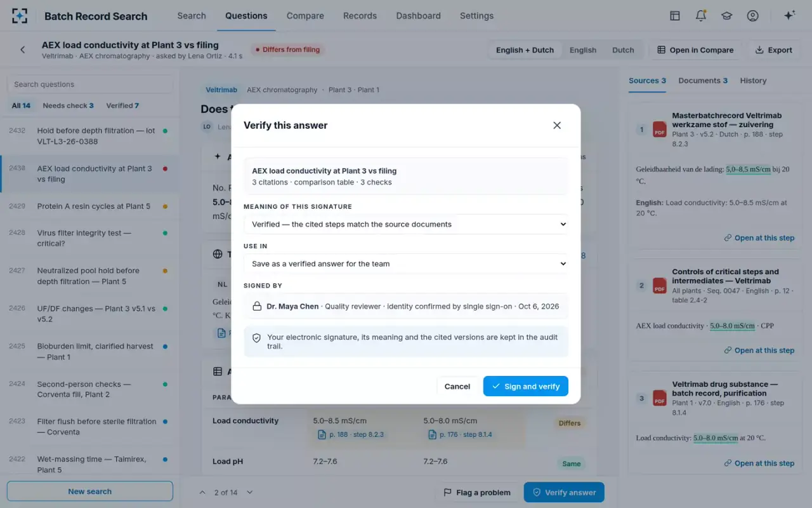Image resolution: width=812 pixels, height=508 pixels.
Task: Select question 2427 Neutralized pool hold
Action: coord(89,276)
